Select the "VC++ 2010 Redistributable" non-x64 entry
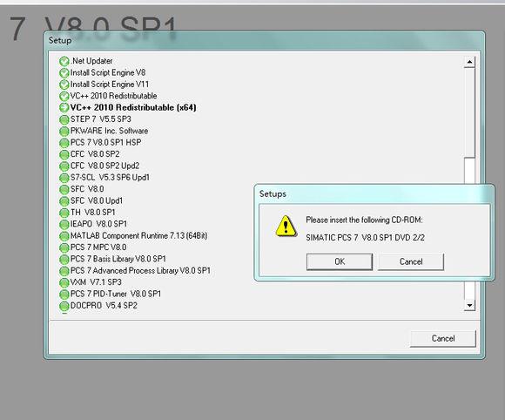505x420 pixels. pyautogui.click(x=113, y=96)
